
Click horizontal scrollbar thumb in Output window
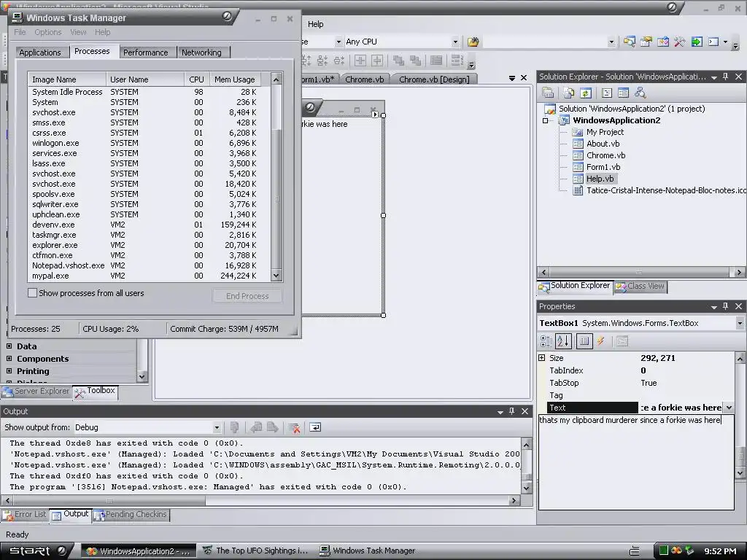click(109, 500)
